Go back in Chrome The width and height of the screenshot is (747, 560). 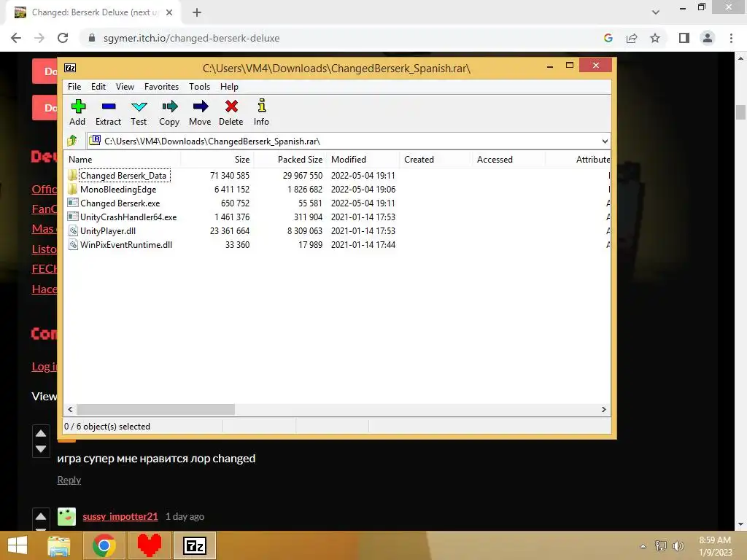point(16,38)
